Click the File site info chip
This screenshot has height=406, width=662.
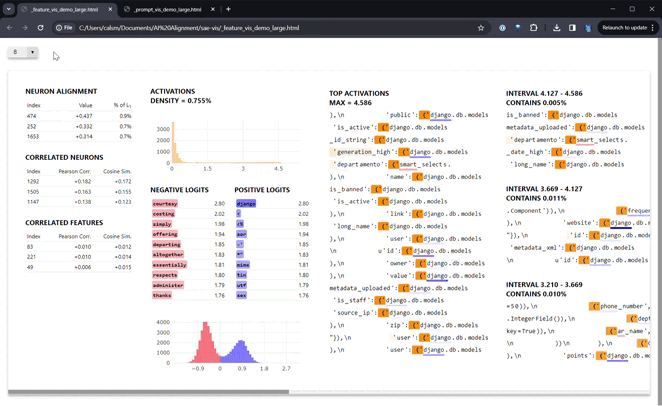(64, 28)
